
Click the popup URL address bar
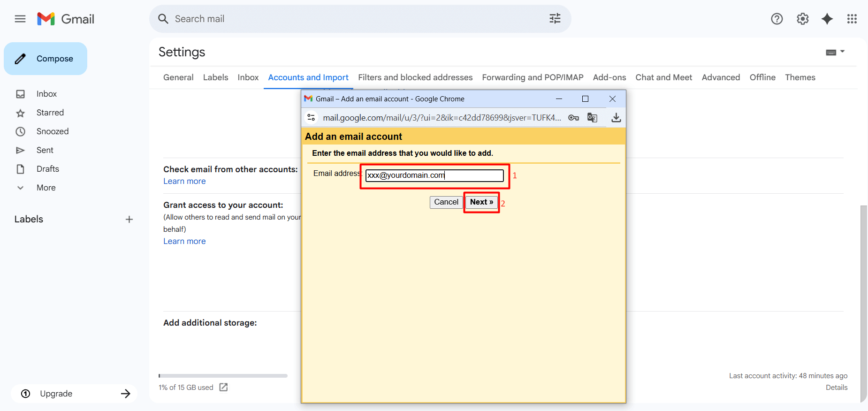[442, 118]
